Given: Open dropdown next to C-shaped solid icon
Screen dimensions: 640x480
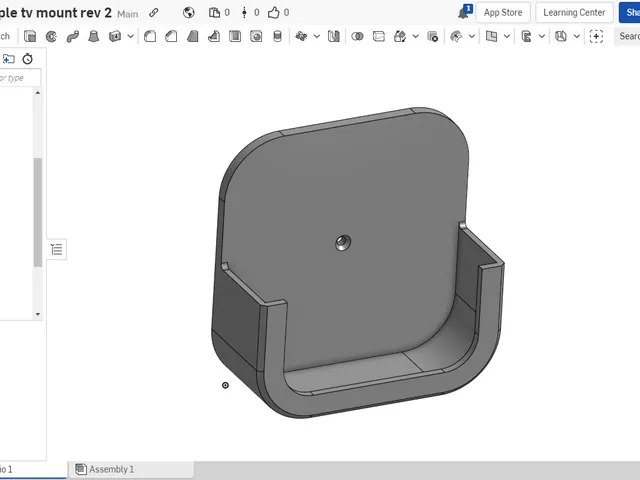Looking at the screenshot, I should pyautogui.click(x=542, y=36).
